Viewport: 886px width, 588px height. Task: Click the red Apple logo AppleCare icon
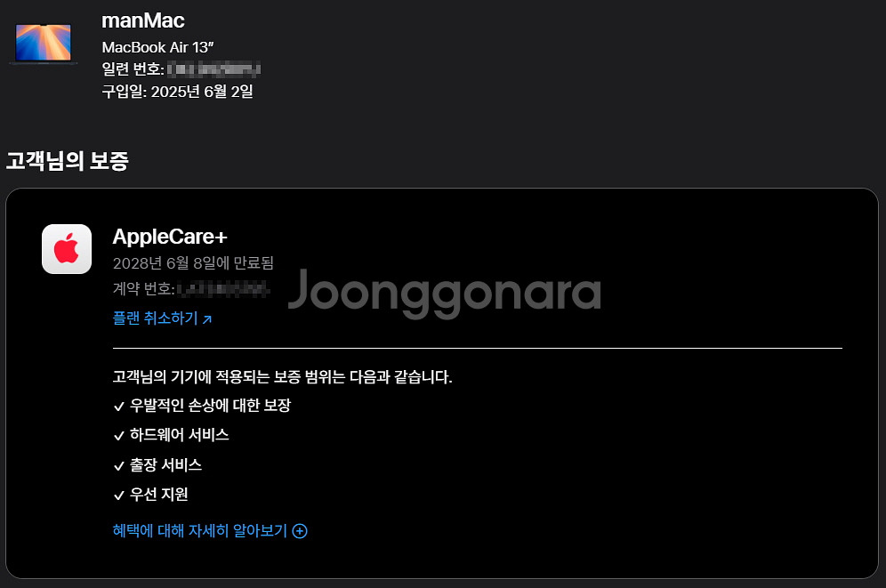click(67, 249)
